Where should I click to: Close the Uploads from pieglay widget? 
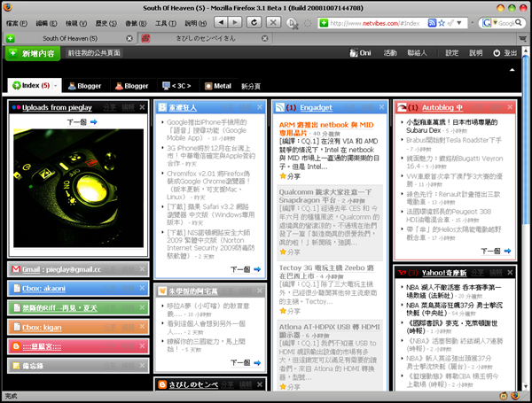142,107
